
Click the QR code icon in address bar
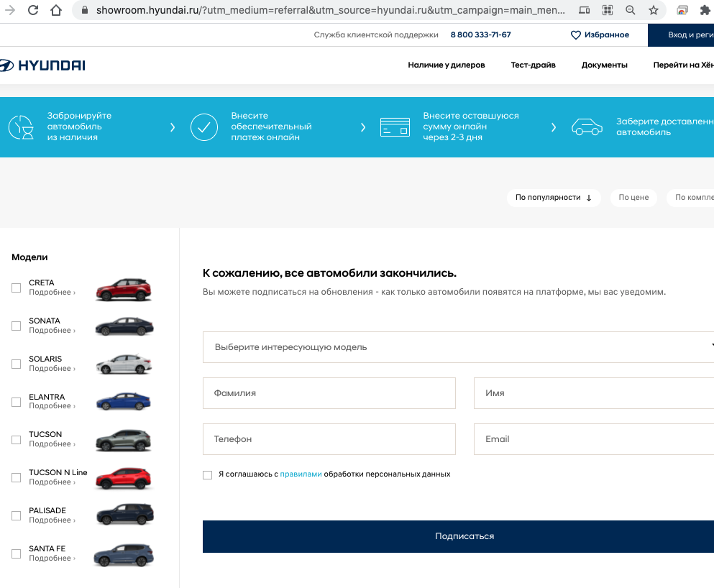point(608,10)
